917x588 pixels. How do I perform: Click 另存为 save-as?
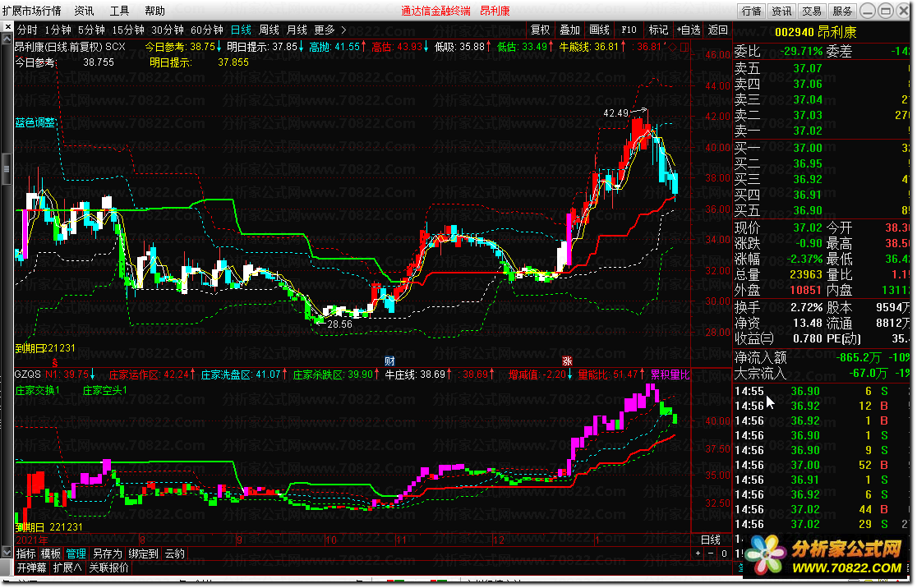(108, 554)
